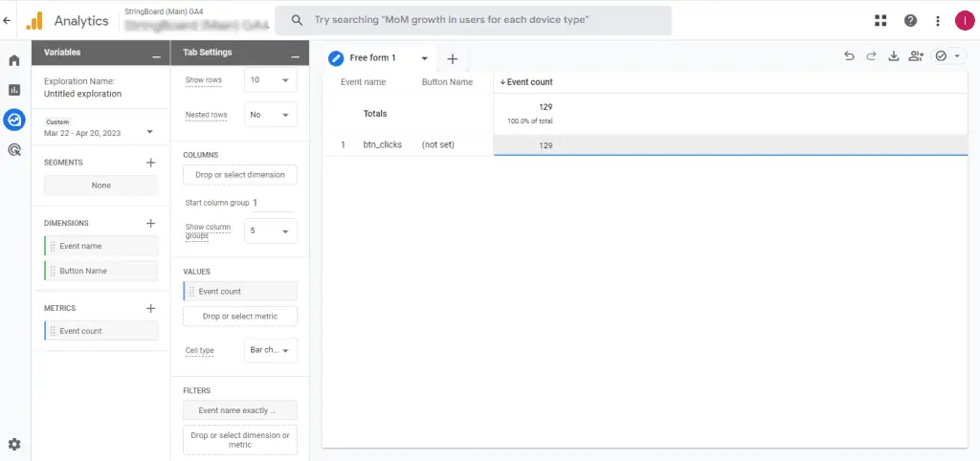Click the btn_clicks row cell

(383, 144)
